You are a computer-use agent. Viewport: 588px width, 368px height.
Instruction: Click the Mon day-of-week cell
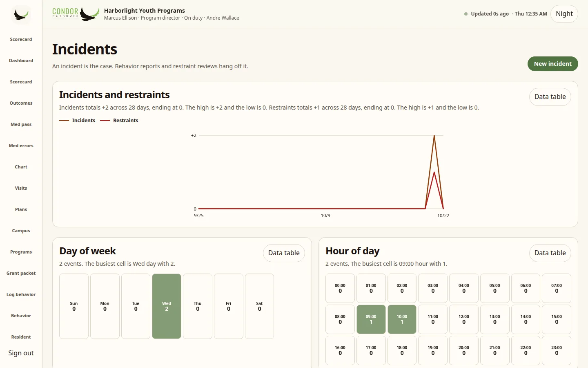(105, 306)
